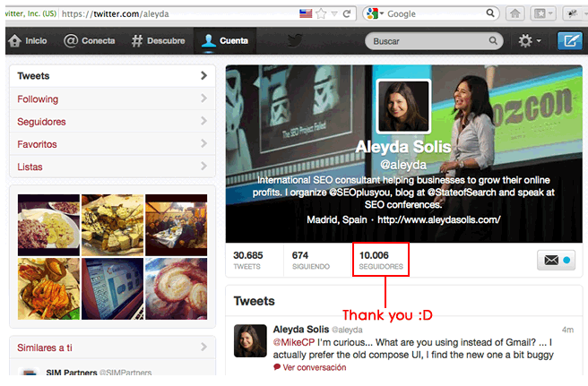Click Ver conversación link

coord(315,367)
